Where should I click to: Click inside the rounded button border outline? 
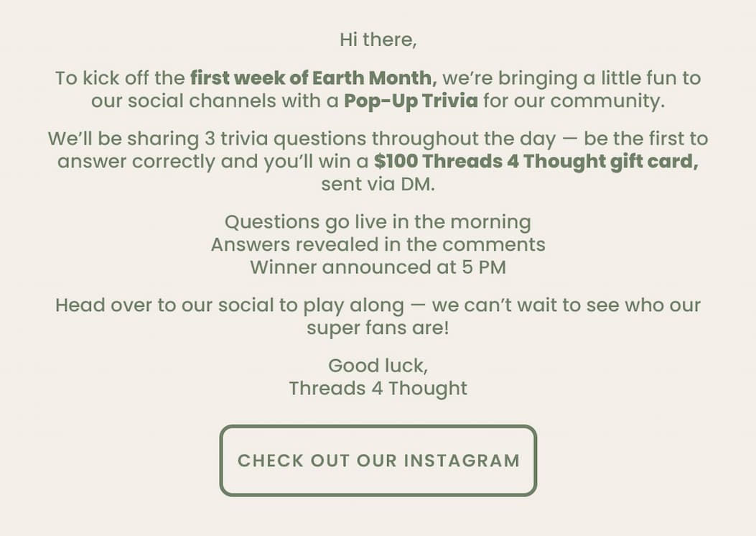coord(378,461)
